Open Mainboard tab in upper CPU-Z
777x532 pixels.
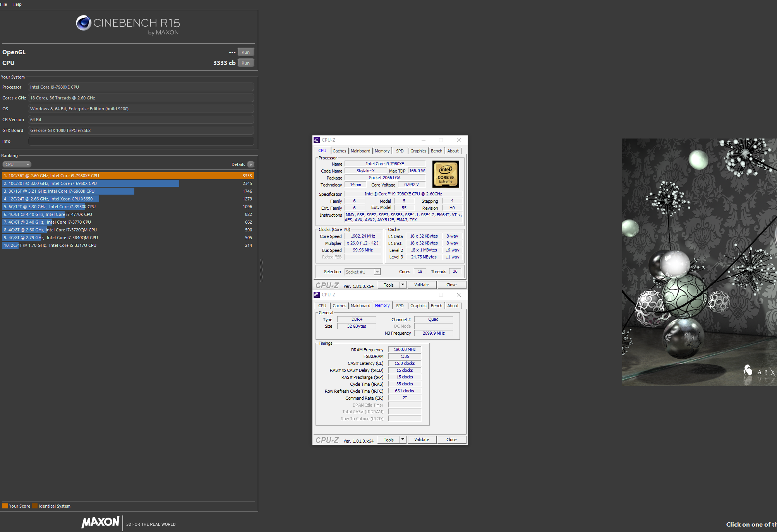tap(360, 151)
